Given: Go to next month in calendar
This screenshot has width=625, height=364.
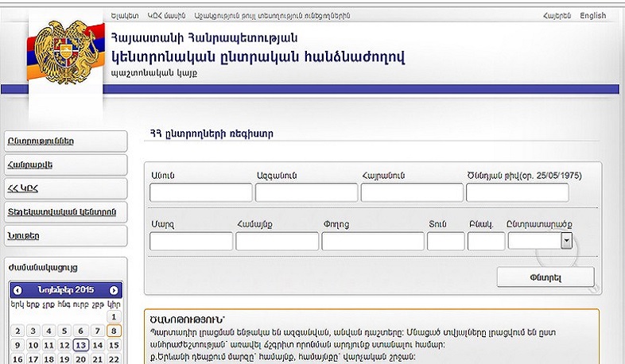Looking at the screenshot, I should point(114,290).
